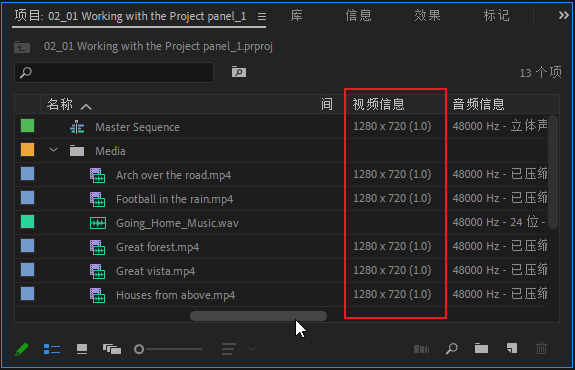
Task: Show overflow panel tabs with double chevron
Action: click(564, 15)
